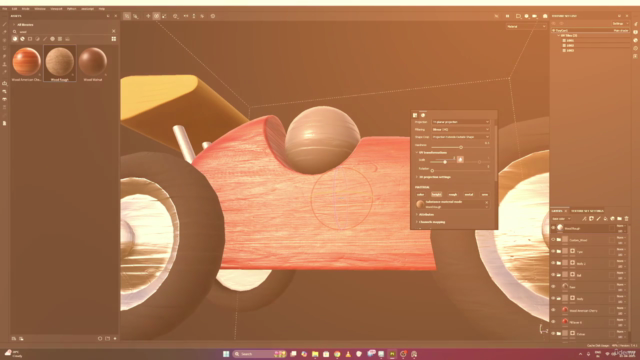Filter assets by materials sphere icon
640x360 pixels.
pyautogui.click(x=15, y=39)
